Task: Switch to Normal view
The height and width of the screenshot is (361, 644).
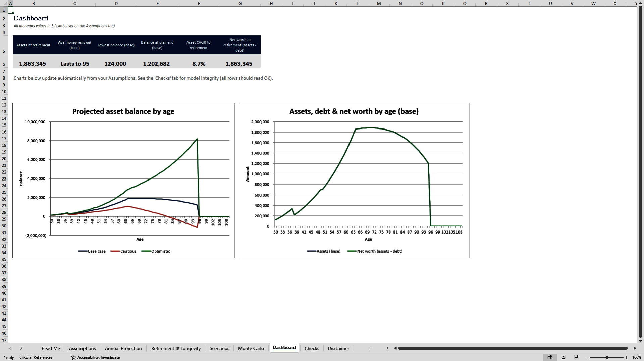Action: click(550, 357)
